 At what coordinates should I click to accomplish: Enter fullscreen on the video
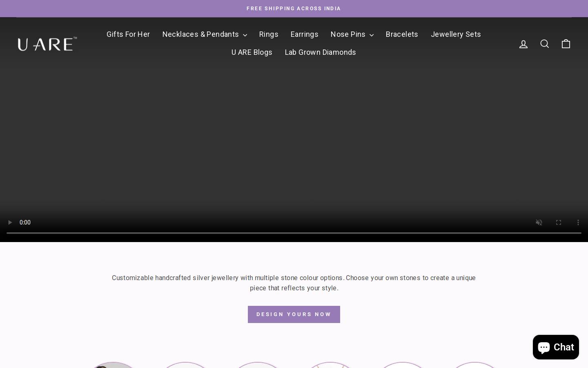coord(559,222)
